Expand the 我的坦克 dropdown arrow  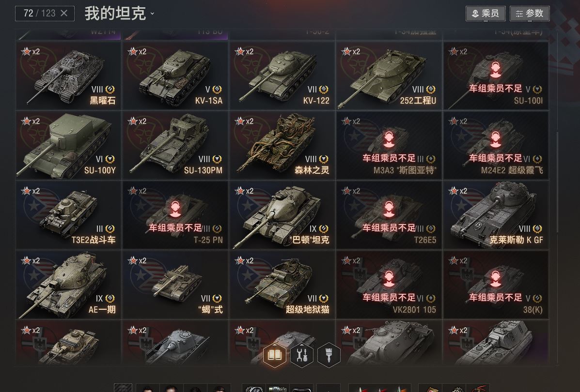152,14
